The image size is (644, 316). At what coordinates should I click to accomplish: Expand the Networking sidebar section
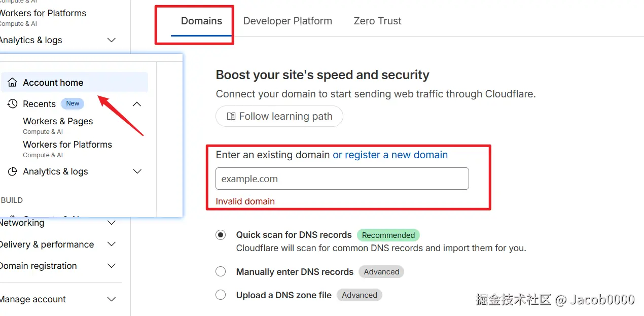[x=112, y=223]
